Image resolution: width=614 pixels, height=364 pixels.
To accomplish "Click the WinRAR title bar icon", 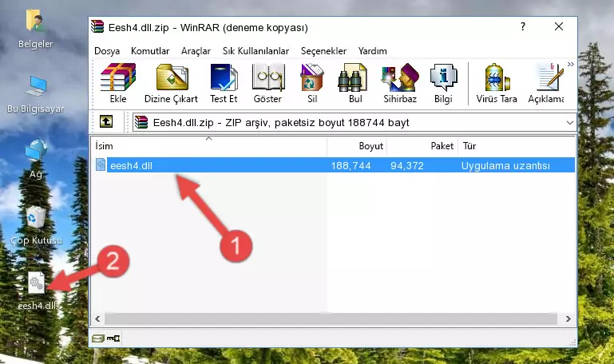I will (97, 26).
